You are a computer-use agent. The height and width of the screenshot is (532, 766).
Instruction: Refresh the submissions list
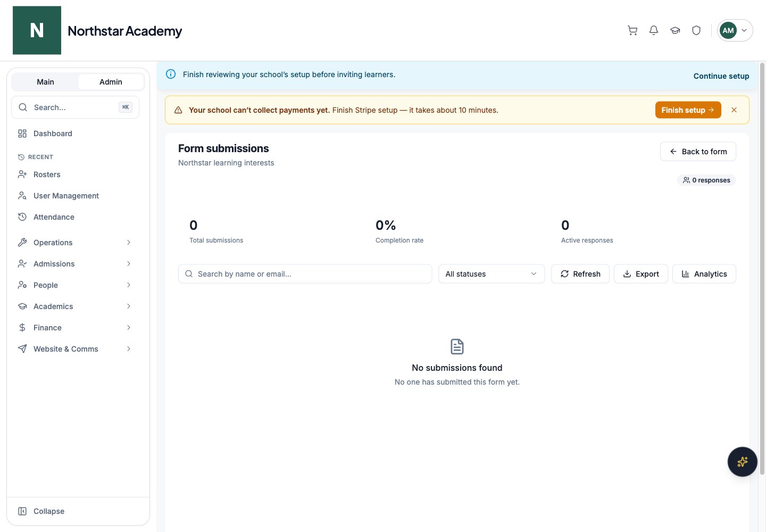(580, 274)
